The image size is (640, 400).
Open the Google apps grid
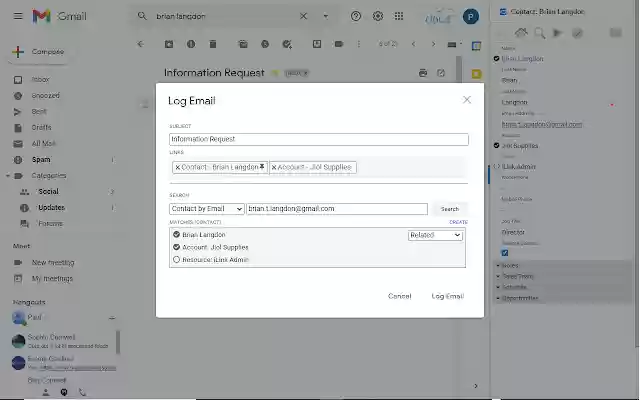click(x=400, y=16)
